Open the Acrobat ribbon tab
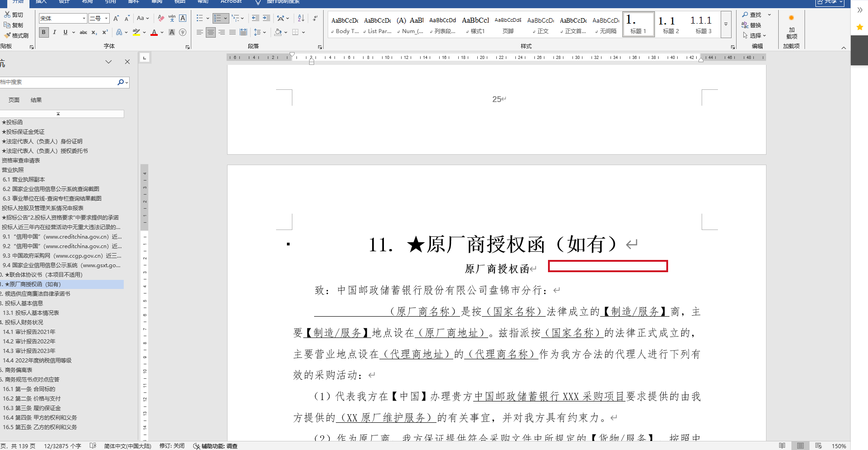 tap(231, 2)
